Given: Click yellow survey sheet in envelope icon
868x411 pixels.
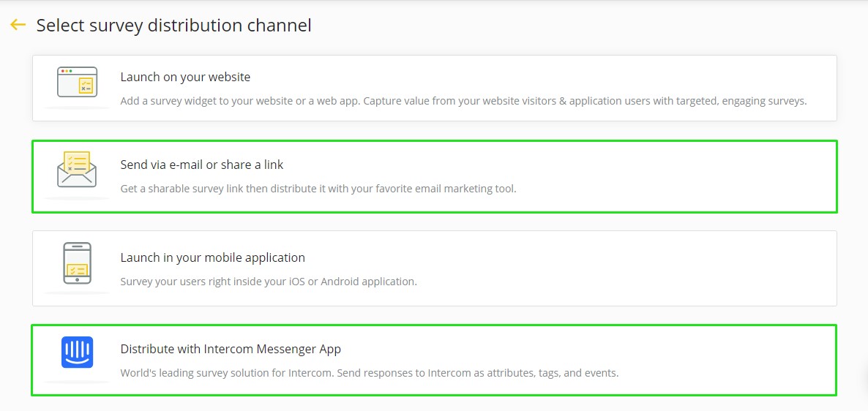Looking at the screenshot, I should pyautogui.click(x=77, y=162).
